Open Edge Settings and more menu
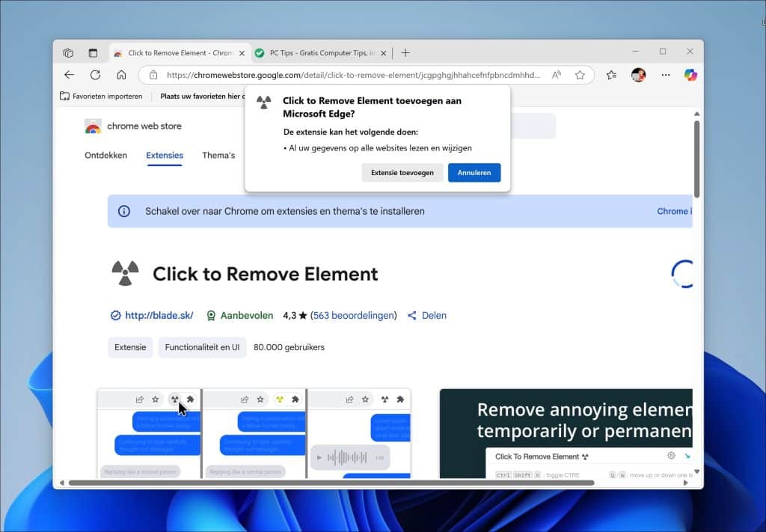The height and width of the screenshot is (532, 766). [x=665, y=76]
